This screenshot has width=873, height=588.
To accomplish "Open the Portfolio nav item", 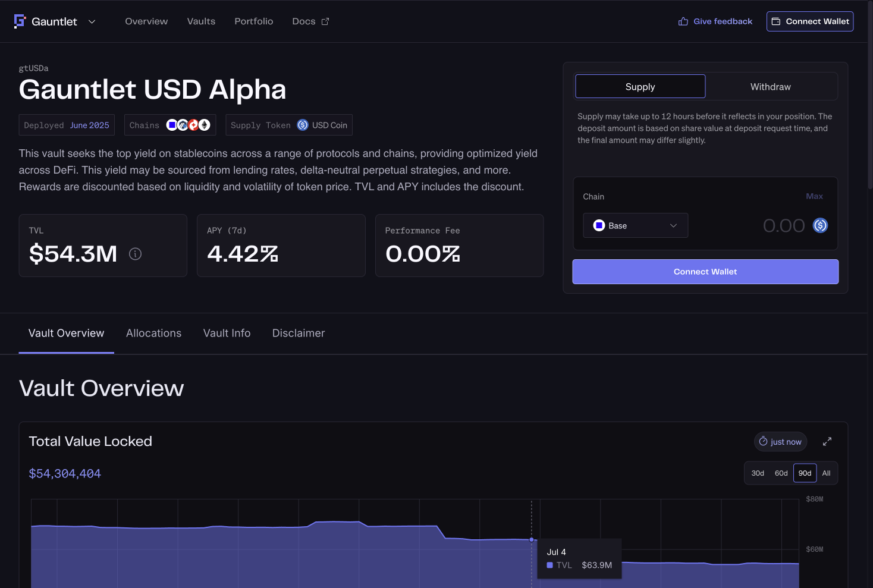I will click(x=254, y=21).
